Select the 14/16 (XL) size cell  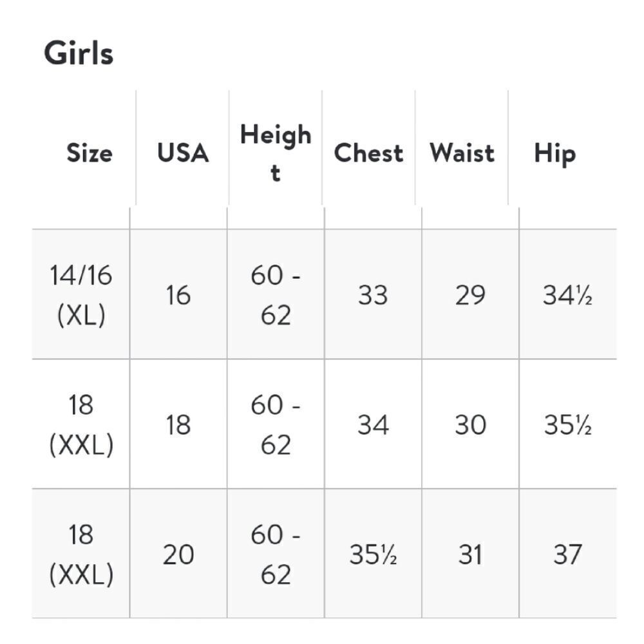[x=81, y=295]
